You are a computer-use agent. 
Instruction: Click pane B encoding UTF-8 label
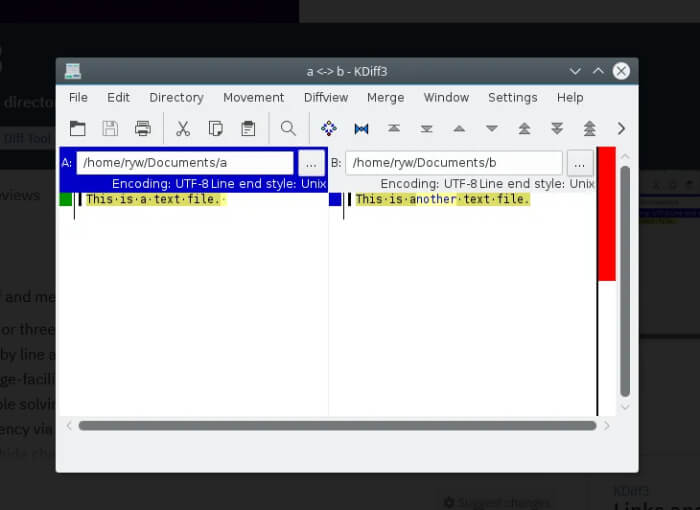pyautogui.click(x=429, y=184)
